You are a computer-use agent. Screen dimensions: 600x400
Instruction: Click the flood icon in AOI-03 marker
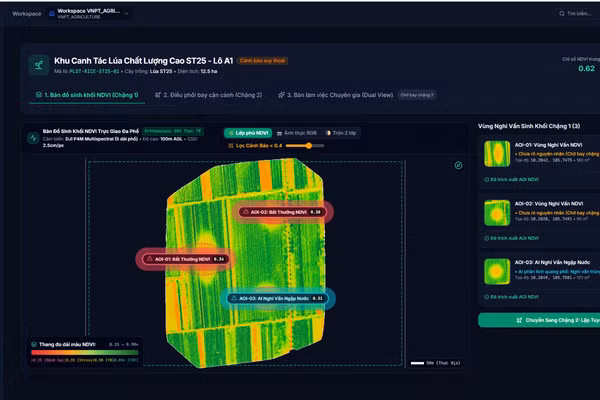click(234, 298)
